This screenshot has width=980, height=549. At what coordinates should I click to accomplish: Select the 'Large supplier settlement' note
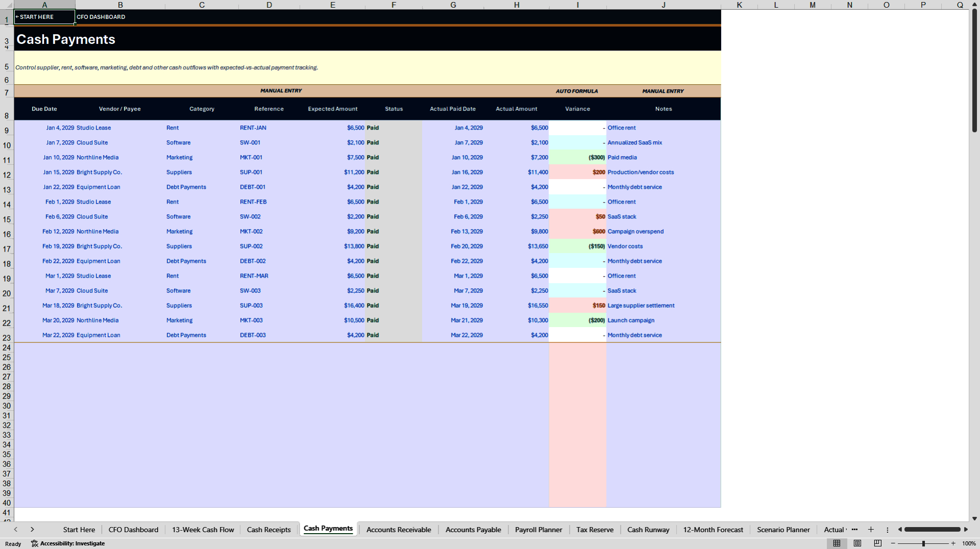click(664, 306)
